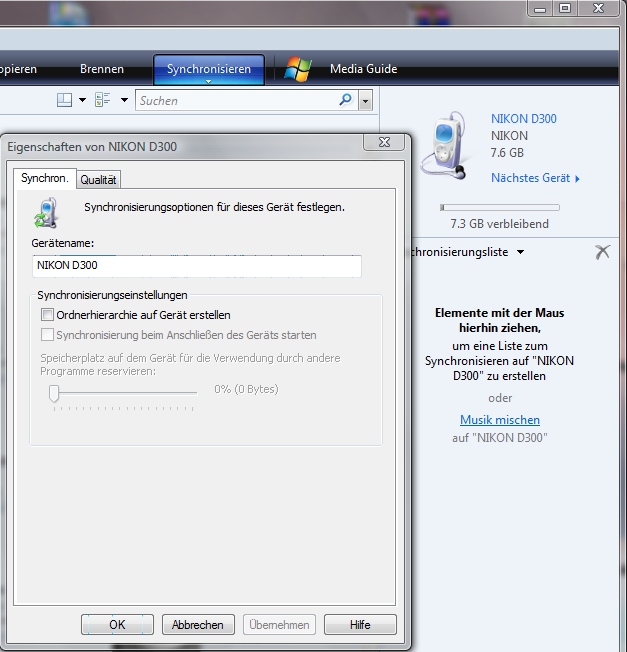Image resolution: width=627 pixels, height=652 pixels.
Task: Click the NIKON D300 device icon
Action: click(443, 145)
